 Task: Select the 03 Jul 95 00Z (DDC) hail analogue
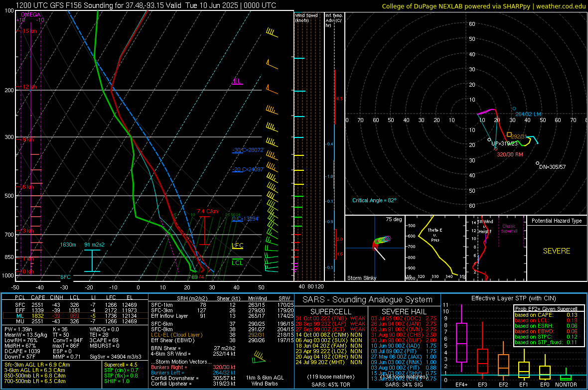404,318
